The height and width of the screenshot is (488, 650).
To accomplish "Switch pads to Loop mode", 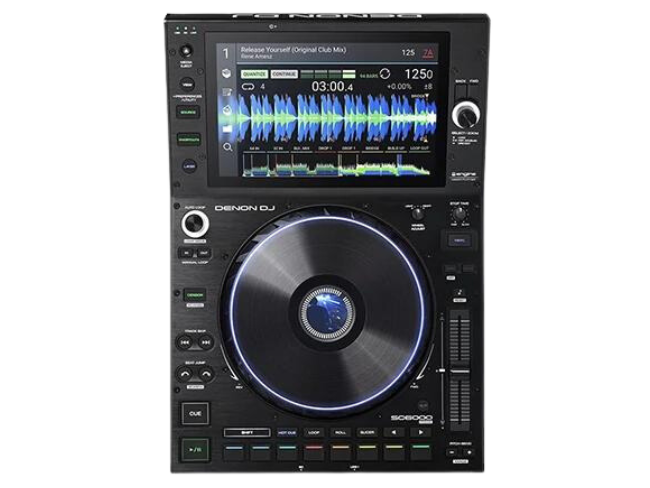I will click(x=314, y=432).
